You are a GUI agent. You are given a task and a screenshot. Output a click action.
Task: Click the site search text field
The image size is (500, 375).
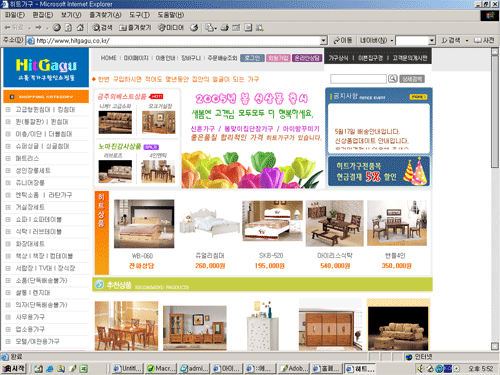point(358,79)
